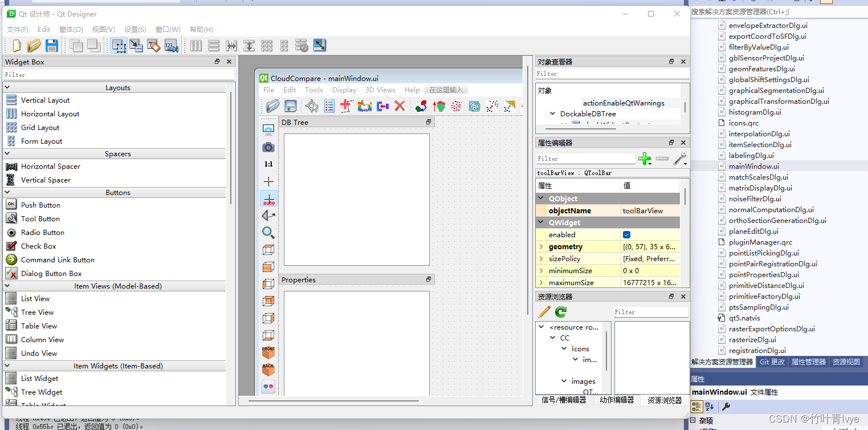The image size is (868, 430).
Task: Switch to the 动作编辑器 tab
Action: 617,400
